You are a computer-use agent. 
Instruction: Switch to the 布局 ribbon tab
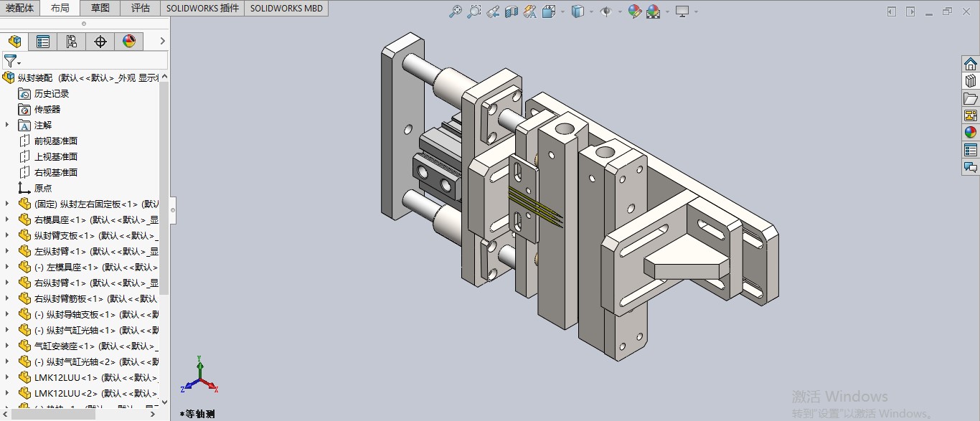point(60,8)
